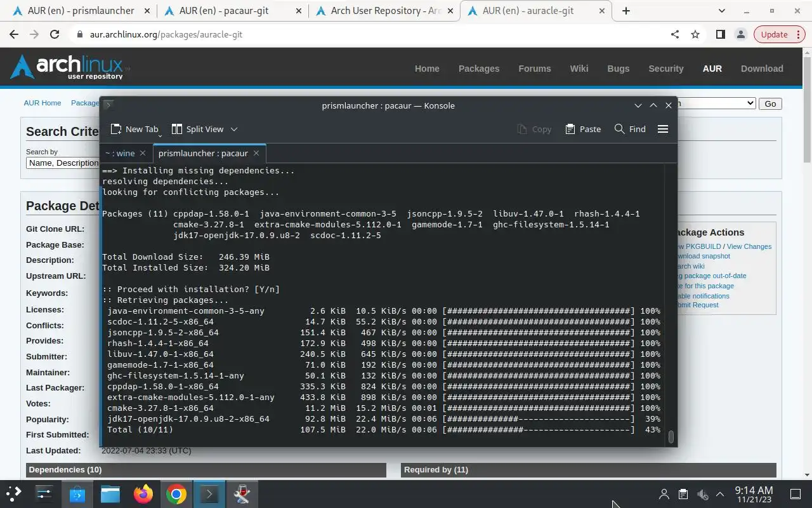This screenshot has height=508, width=812.
Task: Open the browser tab search dropdown
Action: (722, 11)
